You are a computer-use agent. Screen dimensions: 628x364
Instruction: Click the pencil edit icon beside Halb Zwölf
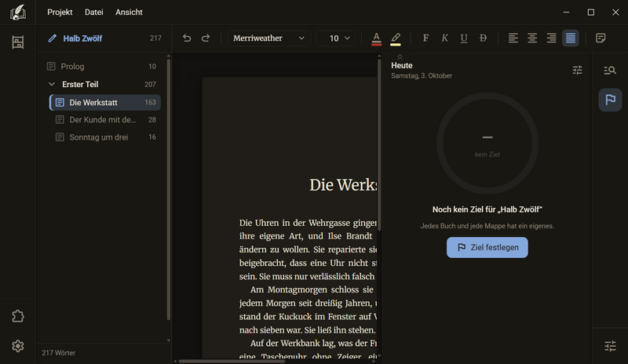(x=52, y=38)
